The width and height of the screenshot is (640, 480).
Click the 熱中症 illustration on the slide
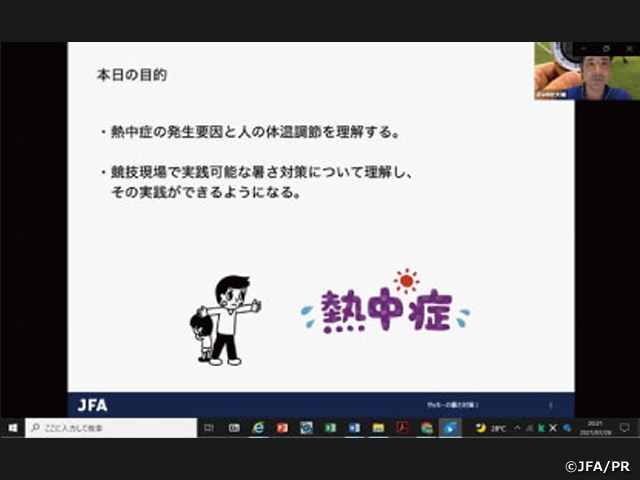point(385,305)
